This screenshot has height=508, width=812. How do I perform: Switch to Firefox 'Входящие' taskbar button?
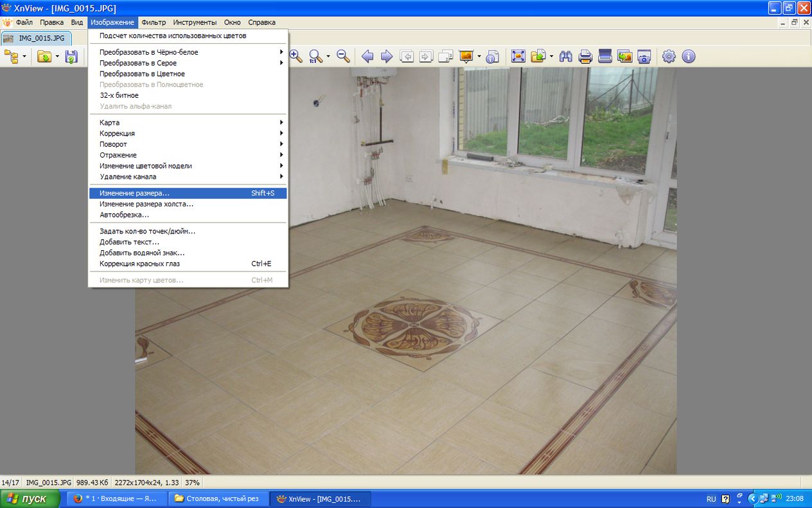click(x=116, y=498)
